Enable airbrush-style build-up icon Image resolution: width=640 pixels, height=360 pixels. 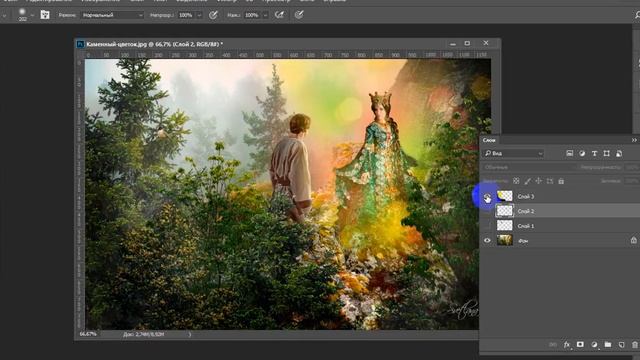pos(279,15)
